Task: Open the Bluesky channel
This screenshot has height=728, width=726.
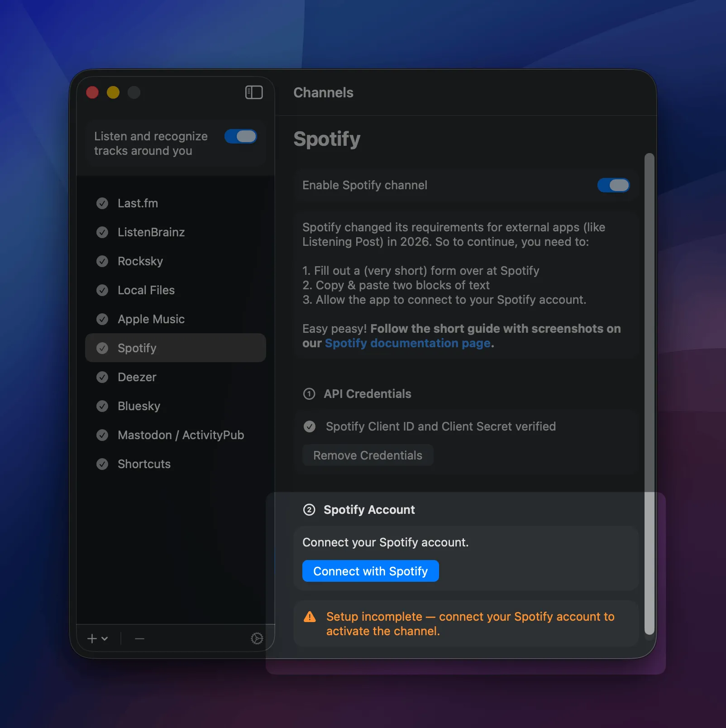Action: 176,406
